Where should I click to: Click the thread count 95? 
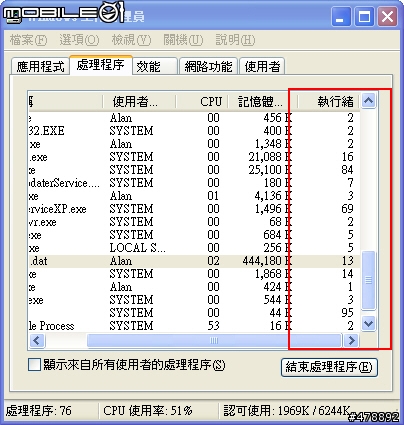[347, 313]
